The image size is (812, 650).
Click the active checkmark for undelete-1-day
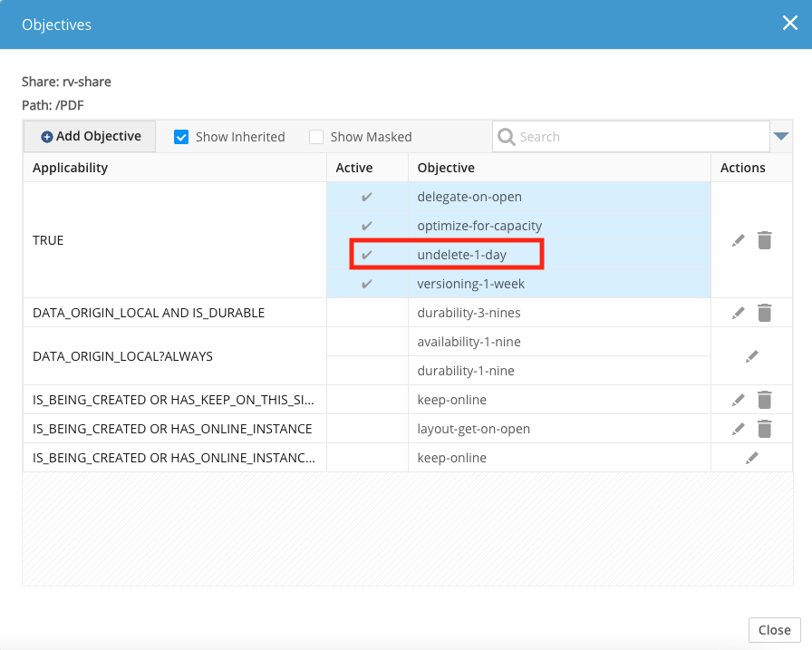pos(367,255)
